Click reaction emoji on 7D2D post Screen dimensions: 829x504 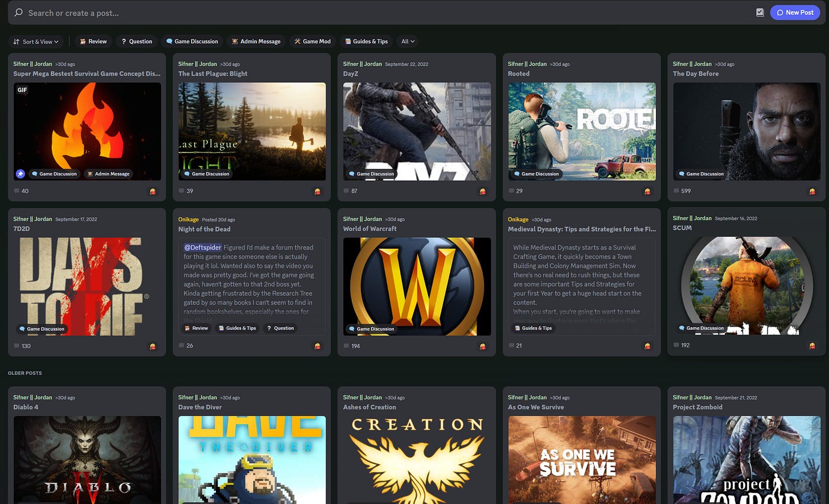click(x=153, y=346)
